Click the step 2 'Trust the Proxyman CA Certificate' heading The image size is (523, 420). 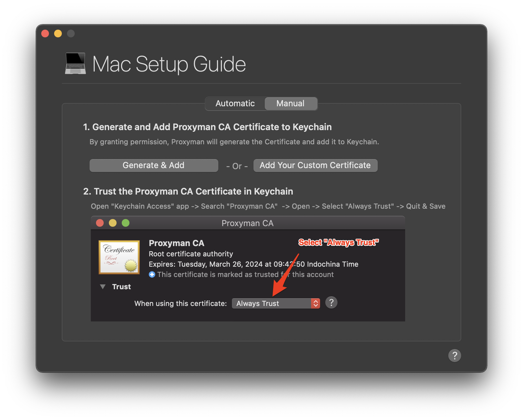pos(188,191)
